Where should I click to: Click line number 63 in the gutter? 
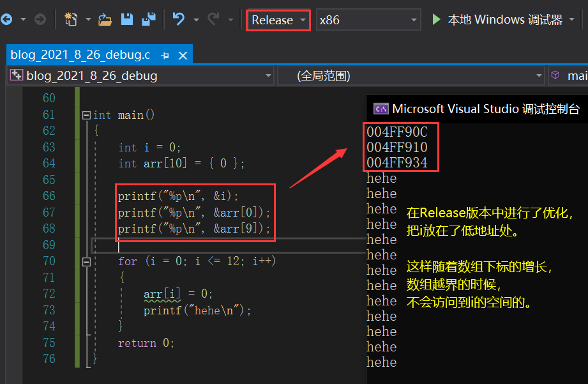[x=49, y=147]
